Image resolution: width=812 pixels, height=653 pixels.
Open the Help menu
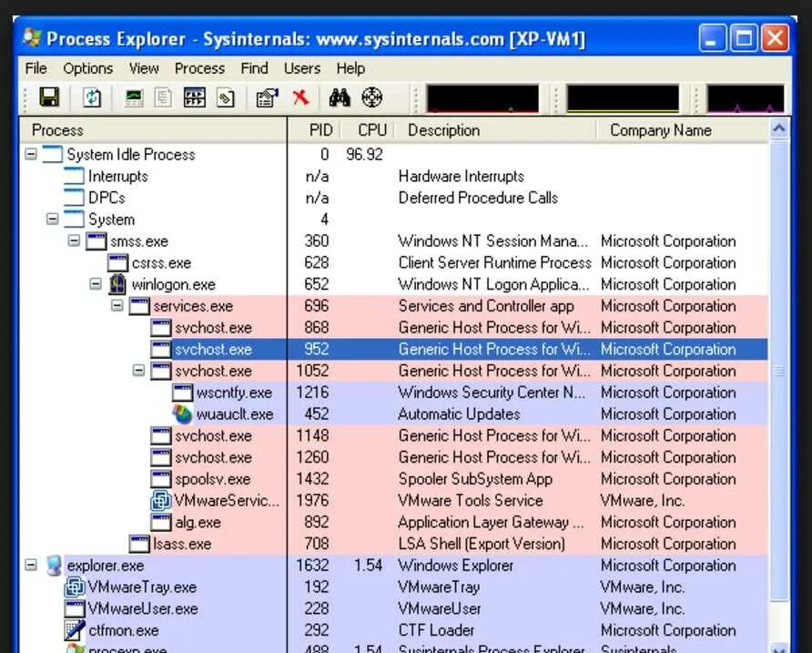coord(350,68)
